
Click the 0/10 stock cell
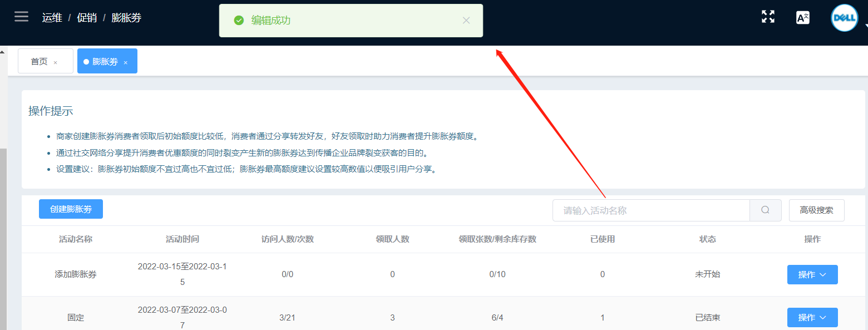pos(497,274)
